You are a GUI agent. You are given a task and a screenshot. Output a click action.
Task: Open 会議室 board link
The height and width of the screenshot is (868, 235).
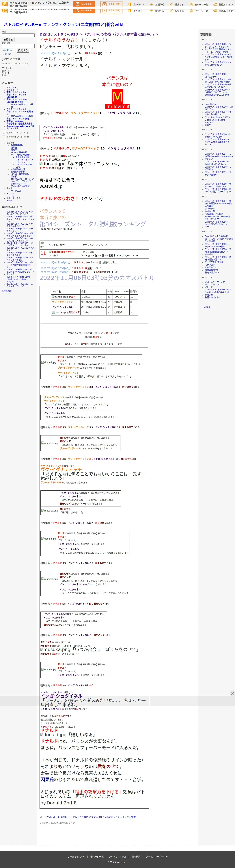point(14,150)
